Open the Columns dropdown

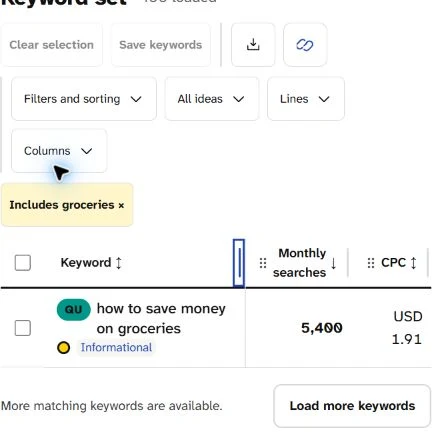(59, 151)
